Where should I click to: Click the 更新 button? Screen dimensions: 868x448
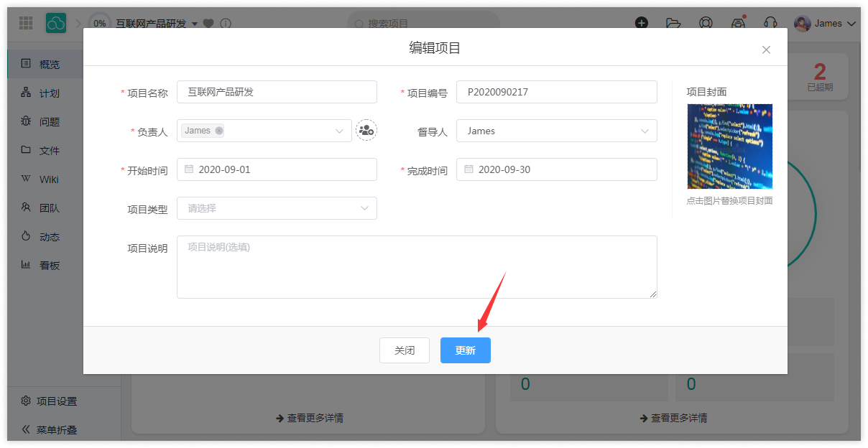point(466,350)
